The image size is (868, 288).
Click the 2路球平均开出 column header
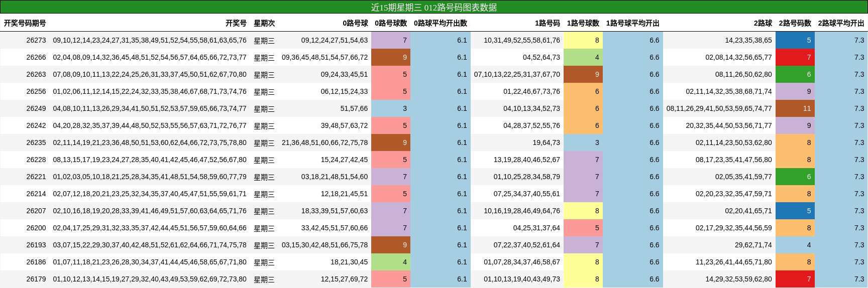841,23
